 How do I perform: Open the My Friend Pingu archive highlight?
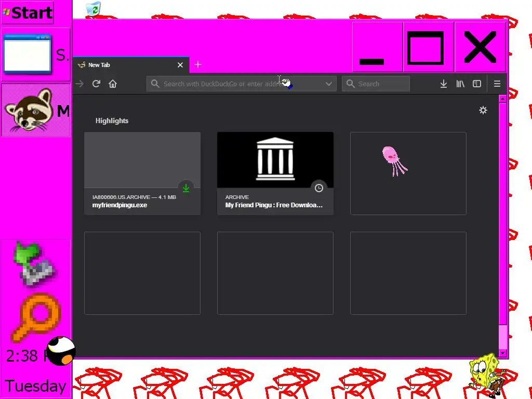point(275,174)
